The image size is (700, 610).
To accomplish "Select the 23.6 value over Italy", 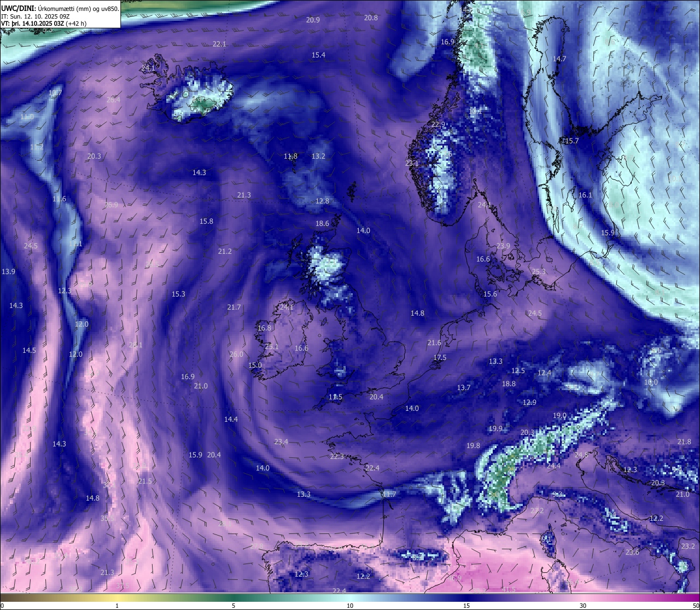I will pyautogui.click(x=632, y=552).
